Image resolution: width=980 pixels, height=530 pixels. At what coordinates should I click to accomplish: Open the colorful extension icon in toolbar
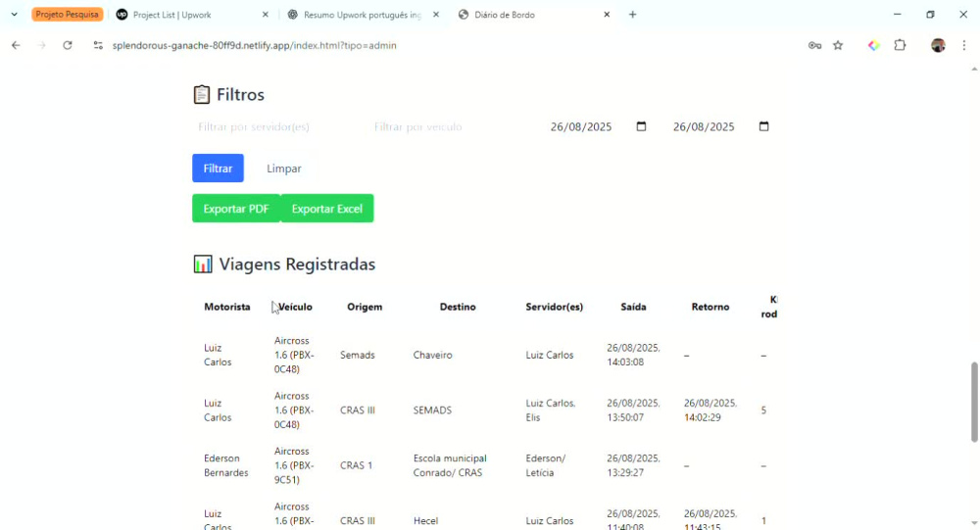874,45
